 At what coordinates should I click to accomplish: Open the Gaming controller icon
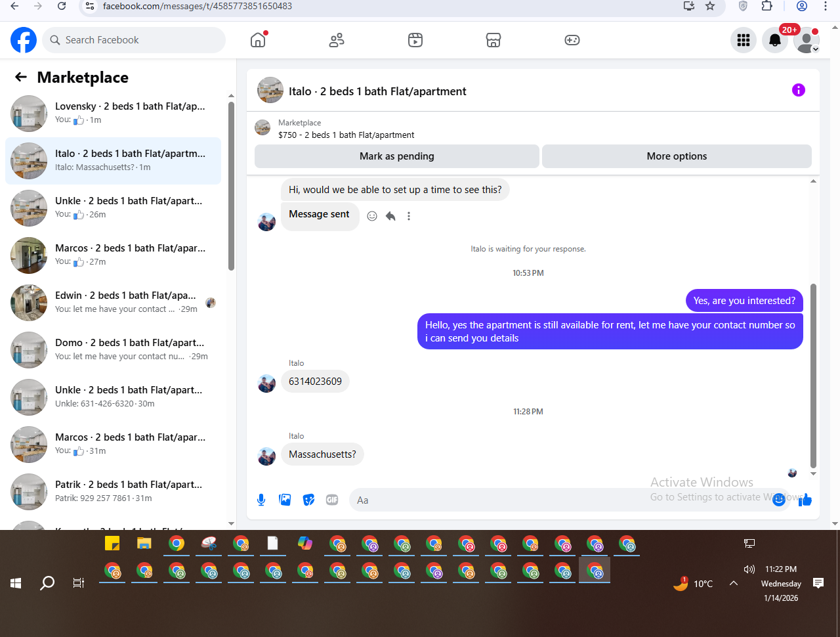[x=572, y=40]
